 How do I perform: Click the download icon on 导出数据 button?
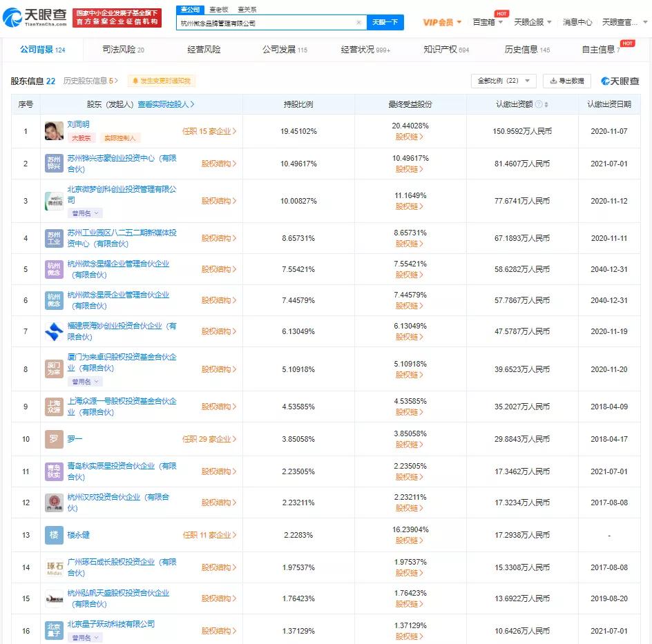[x=553, y=81]
